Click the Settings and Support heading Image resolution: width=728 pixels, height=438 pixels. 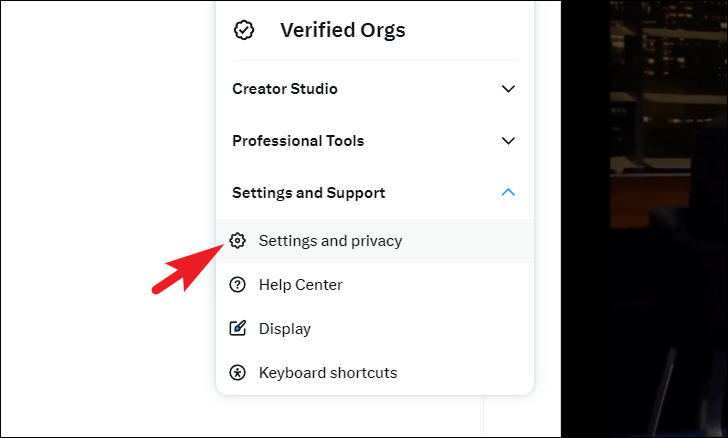pos(308,193)
